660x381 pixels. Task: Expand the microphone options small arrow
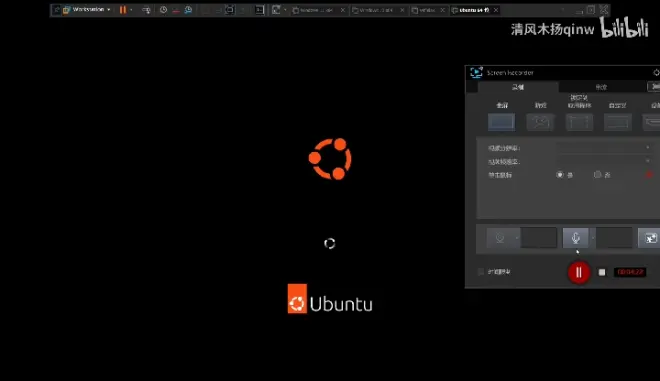(593, 238)
